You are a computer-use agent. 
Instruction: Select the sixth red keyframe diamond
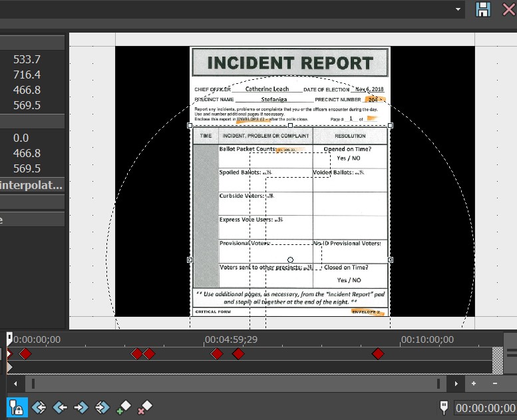pyautogui.click(x=238, y=354)
